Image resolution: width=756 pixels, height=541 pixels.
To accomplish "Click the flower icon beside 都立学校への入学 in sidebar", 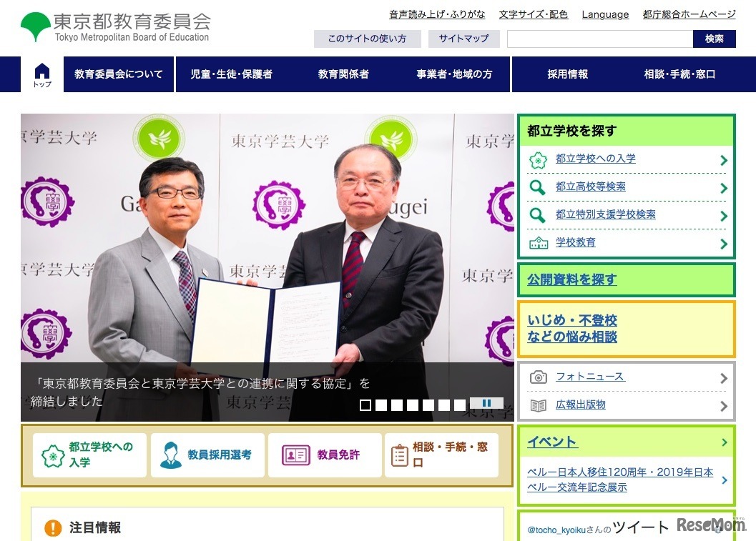I will tap(538, 160).
